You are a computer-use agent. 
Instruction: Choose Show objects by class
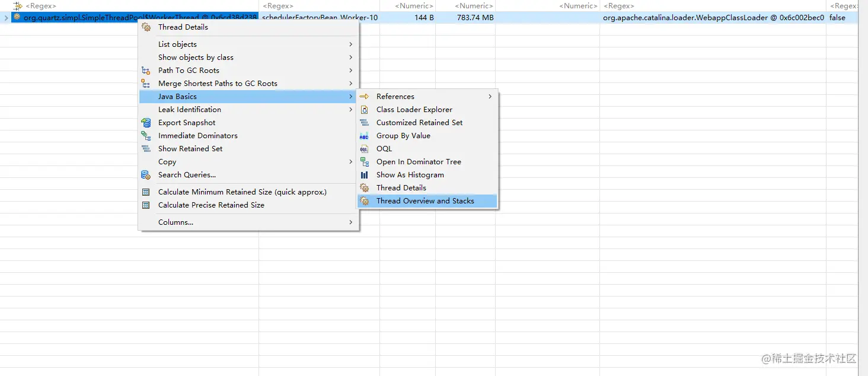pyautogui.click(x=248, y=58)
